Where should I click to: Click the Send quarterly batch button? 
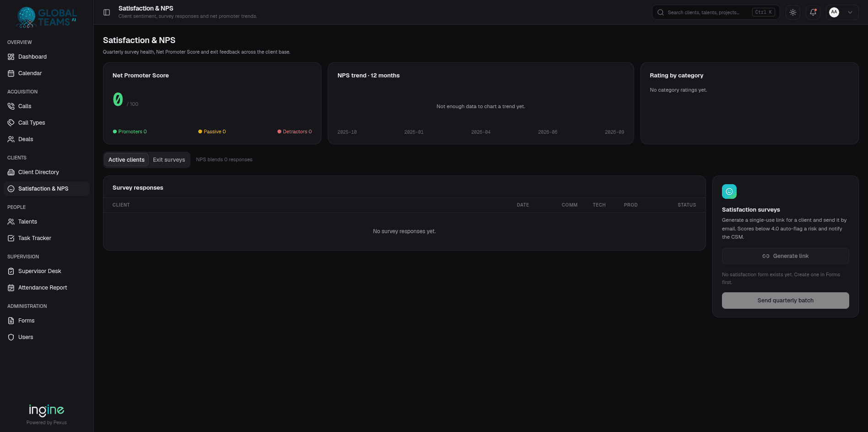(785, 301)
